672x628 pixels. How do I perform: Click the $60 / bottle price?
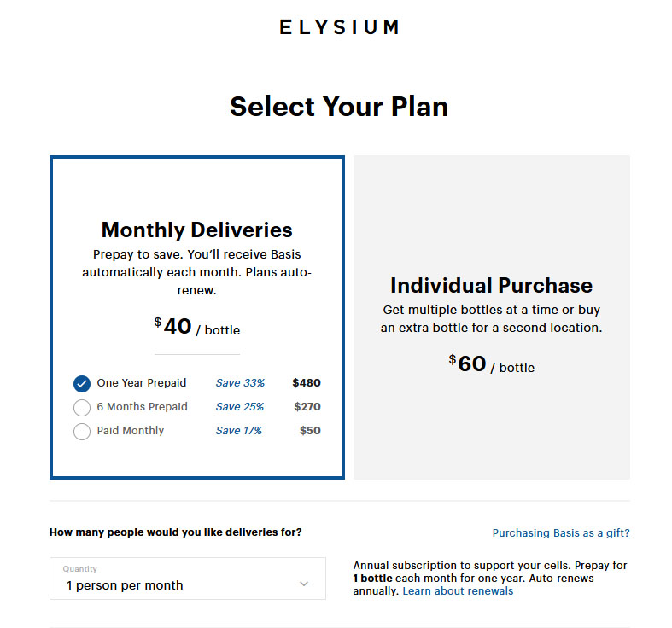click(x=492, y=364)
